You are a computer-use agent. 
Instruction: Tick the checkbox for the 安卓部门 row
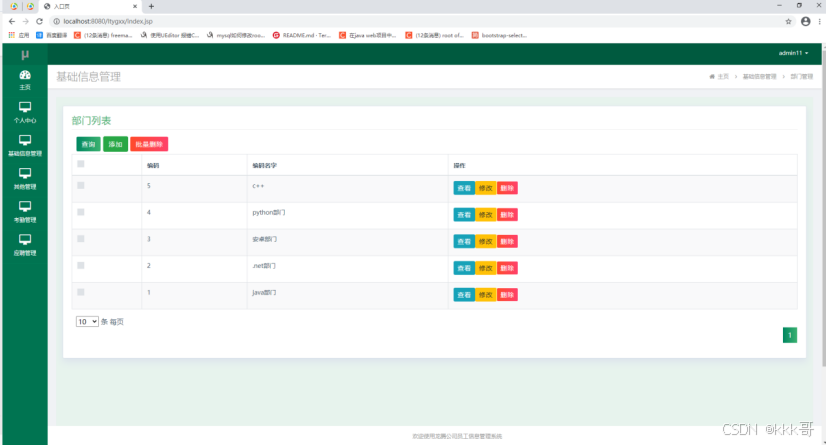[81, 239]
